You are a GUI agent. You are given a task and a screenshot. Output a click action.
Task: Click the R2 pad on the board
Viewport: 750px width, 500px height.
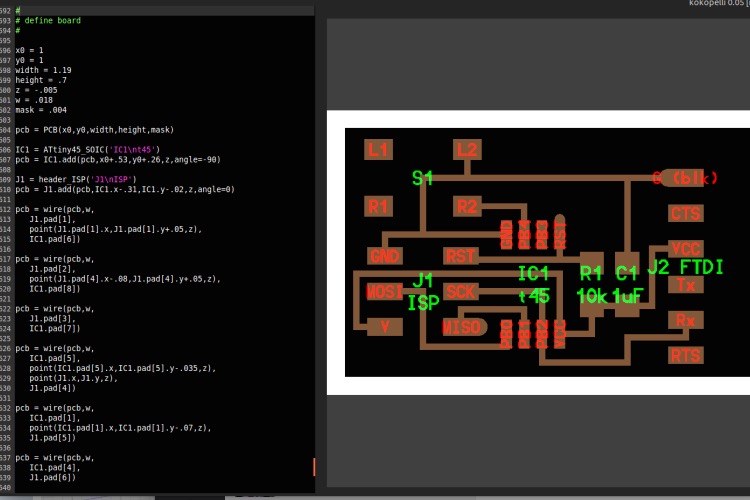click(467, 207)
